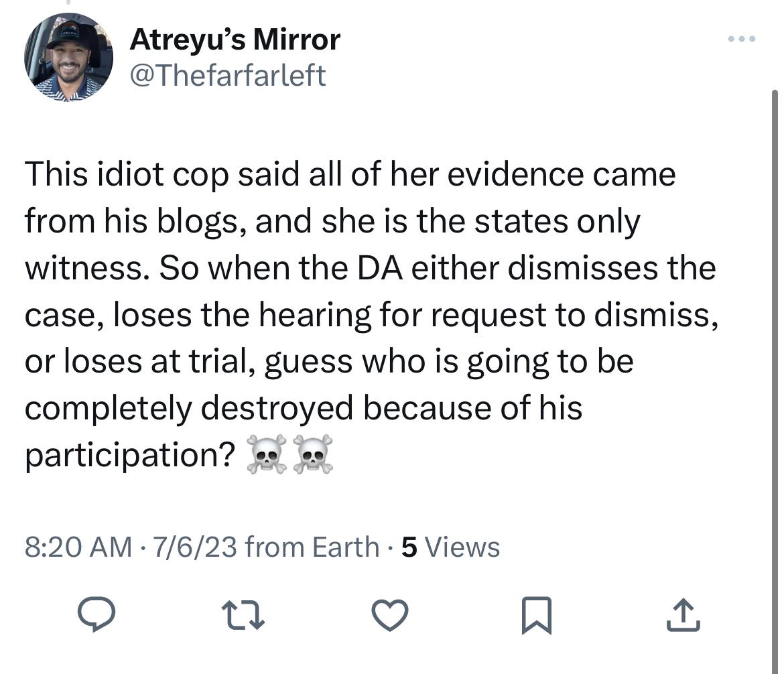Select the 7/6/23 date
784x674 pixels.
[x=194, y=547]
